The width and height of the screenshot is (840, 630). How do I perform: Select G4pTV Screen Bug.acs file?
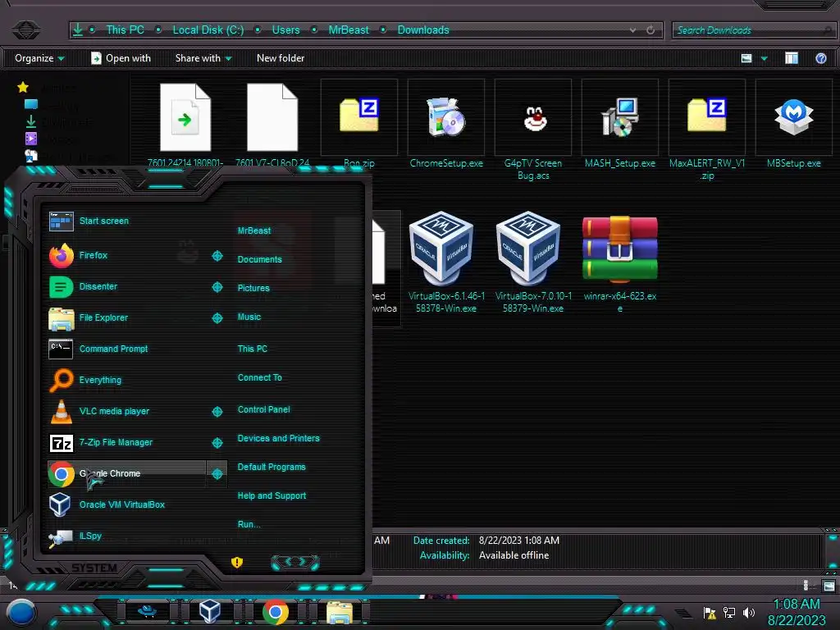tap(533, 131)
